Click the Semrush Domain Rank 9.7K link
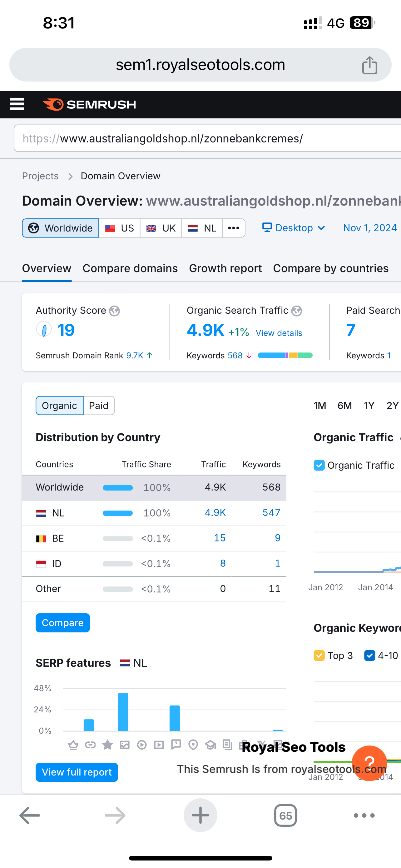Viewport: 401px width, 868px height. click(x=135, y=356)
